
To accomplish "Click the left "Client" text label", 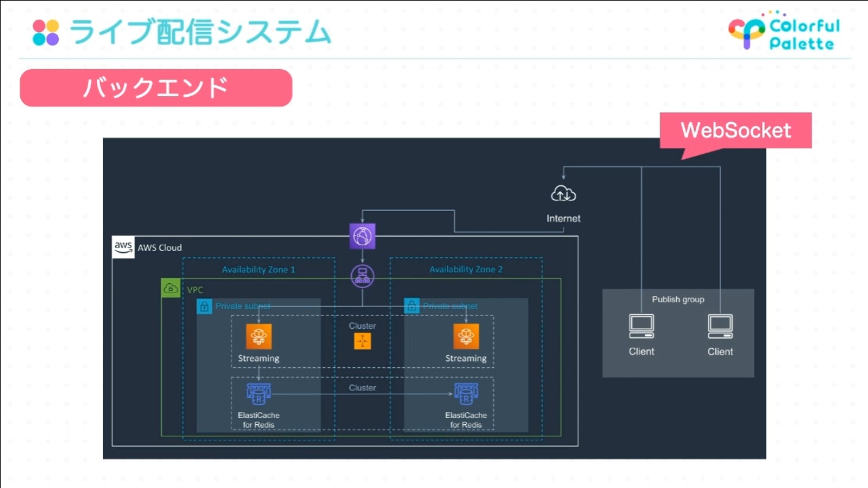I will [x=642, y=351].
